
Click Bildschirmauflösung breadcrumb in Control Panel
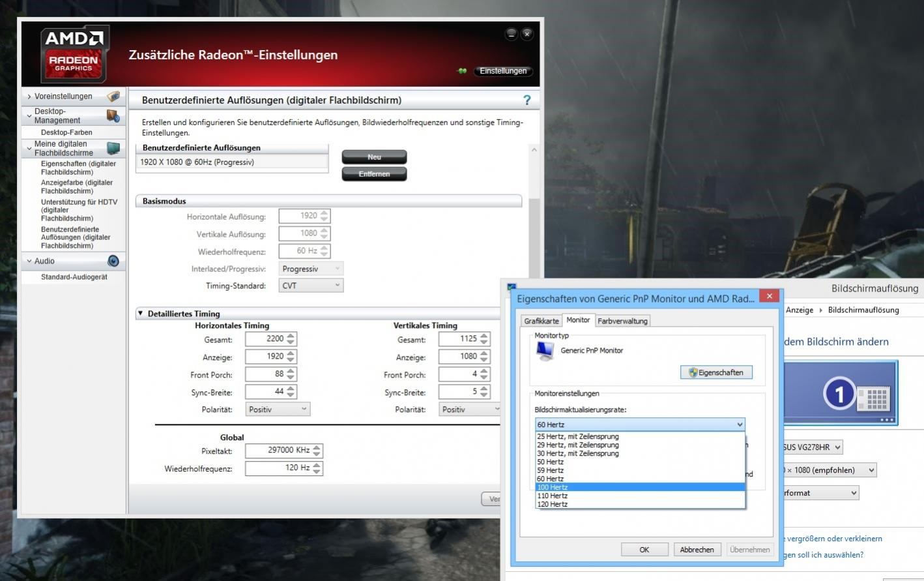pos(863,310)
